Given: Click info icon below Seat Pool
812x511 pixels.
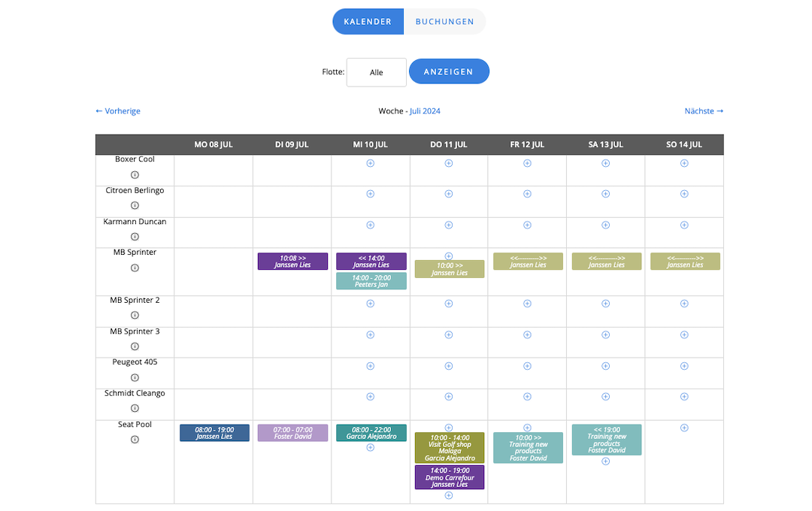Looking at the screenshot, I should coord(135,440).
